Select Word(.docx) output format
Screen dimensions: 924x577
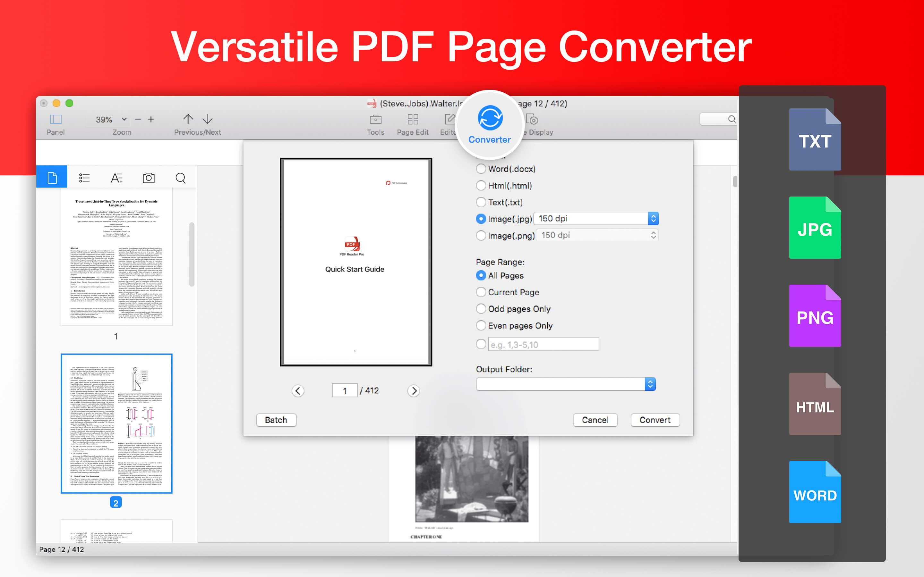pos(481,169)
